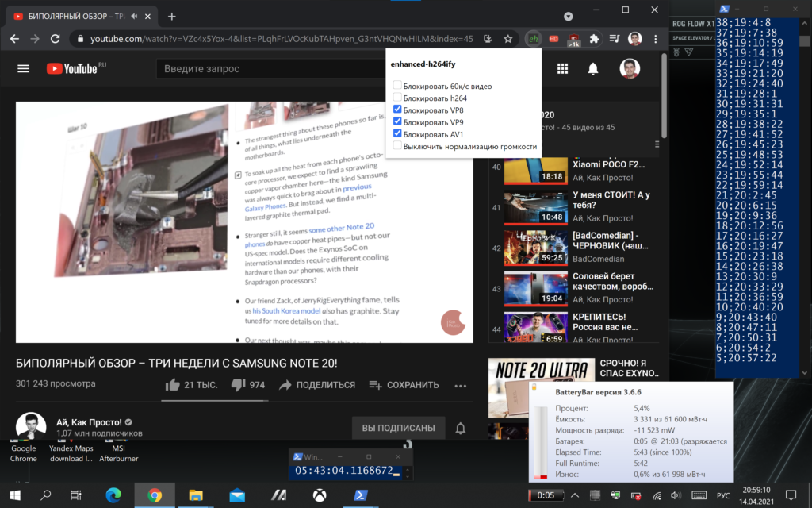Open more video actions three-dot menu
Screen dimensions: 812x508
461,385
